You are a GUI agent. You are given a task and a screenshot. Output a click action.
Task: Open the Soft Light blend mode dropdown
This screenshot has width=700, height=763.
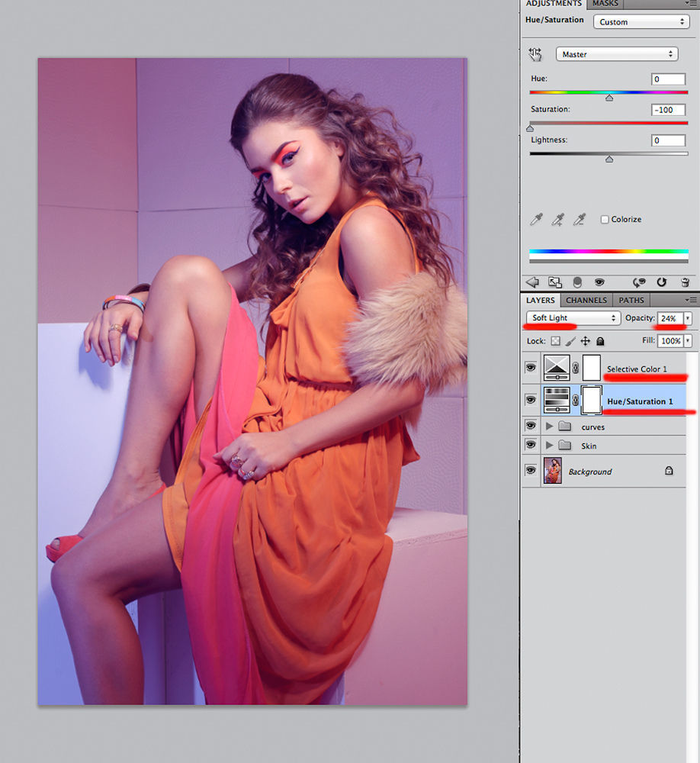pyautogui.click(x=573, y=318)
